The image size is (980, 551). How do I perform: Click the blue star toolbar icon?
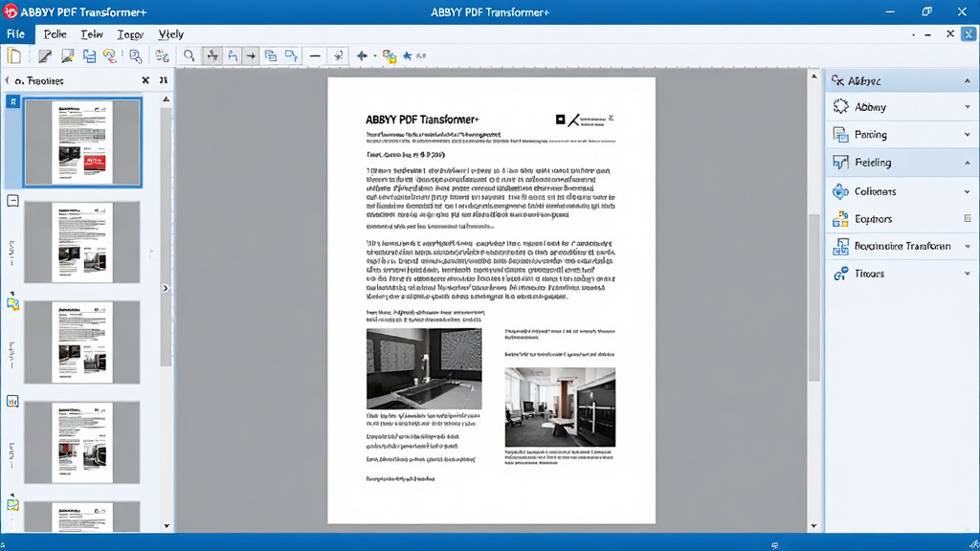(408, 55)
